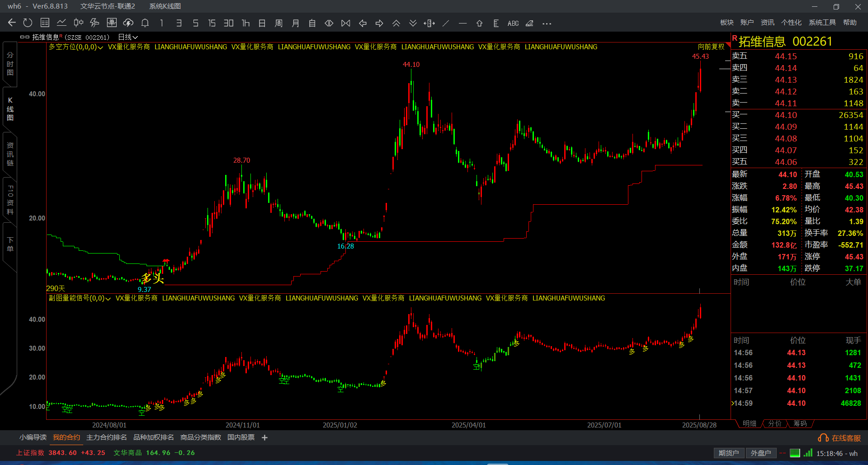Click the hollow left arrow icon
The image size is (868, 465).
[x=363, y=23]
